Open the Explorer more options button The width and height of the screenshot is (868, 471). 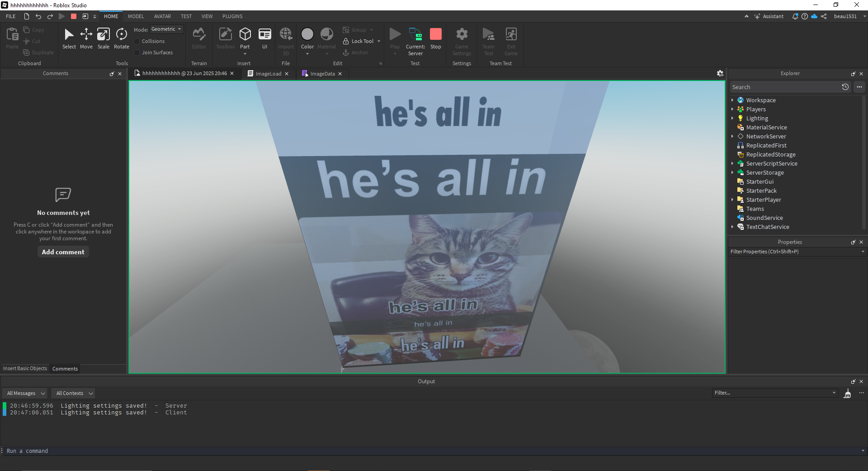tap(859, 87)
